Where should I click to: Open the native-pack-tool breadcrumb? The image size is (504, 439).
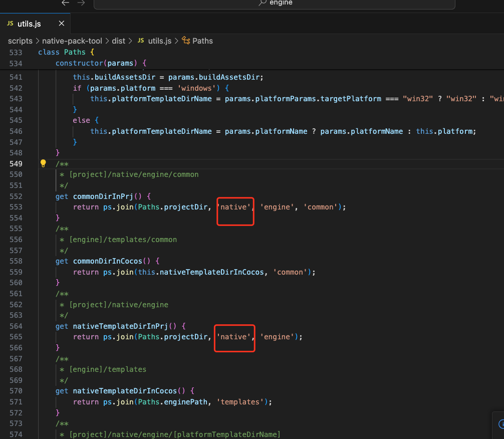click(x=72, y=41)
